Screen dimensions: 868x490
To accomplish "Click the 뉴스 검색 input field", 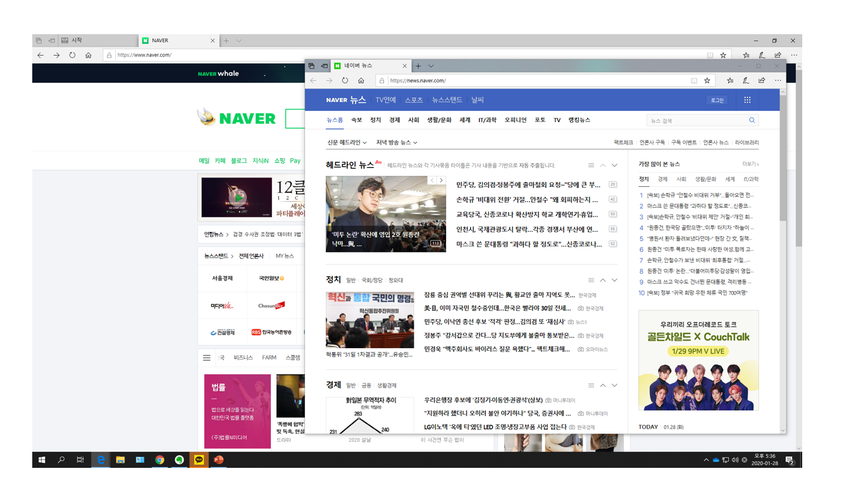I will click(x=697, y=120).
